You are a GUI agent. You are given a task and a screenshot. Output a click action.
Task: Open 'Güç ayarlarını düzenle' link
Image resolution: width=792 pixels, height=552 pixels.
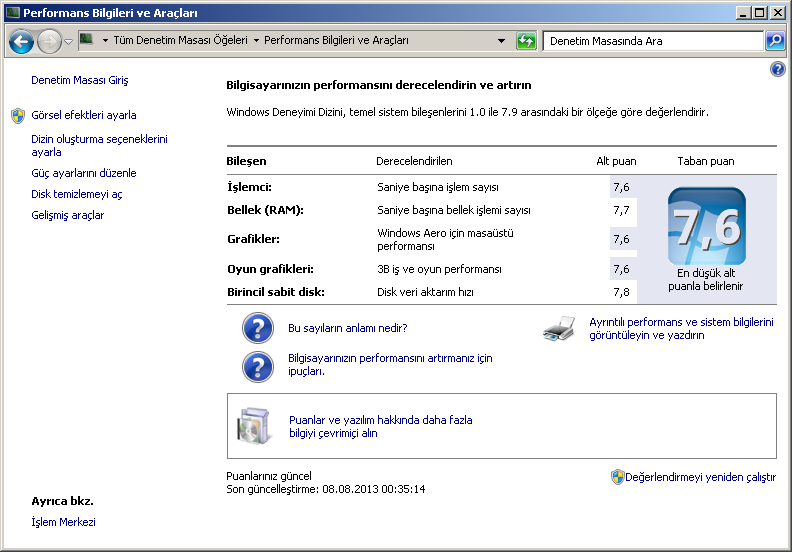(84, 173)
